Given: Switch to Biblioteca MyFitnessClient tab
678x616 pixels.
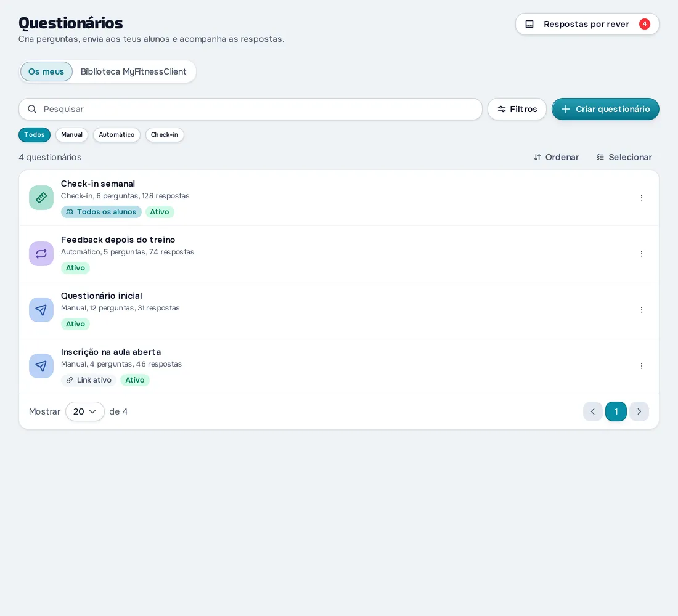Looking at the screenshot, I should [x=133, y=71].
